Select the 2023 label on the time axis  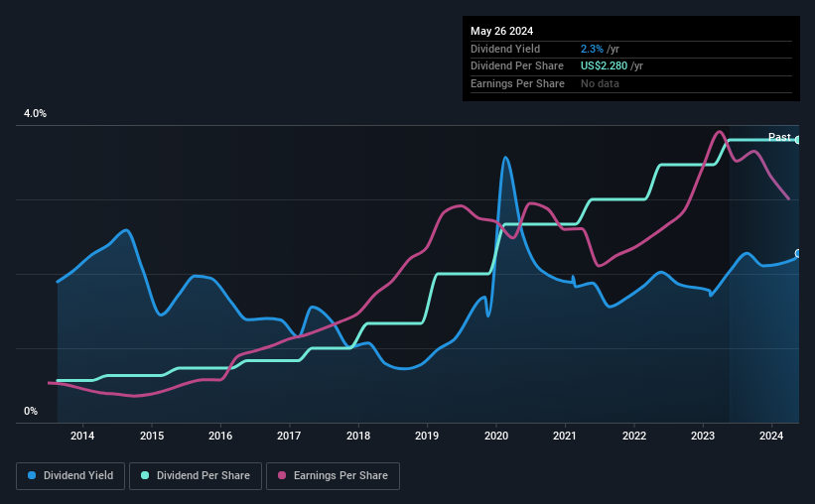[702, 436]
